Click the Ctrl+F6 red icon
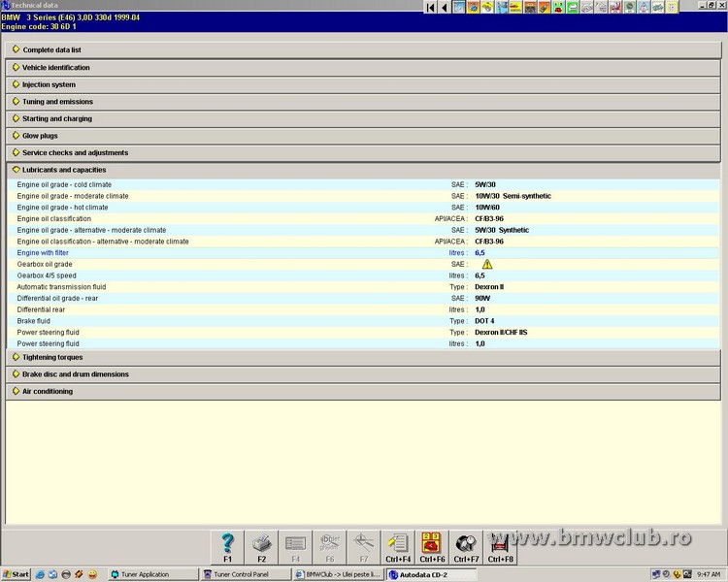Screen dimensions: 728x582 pos(432,545)
